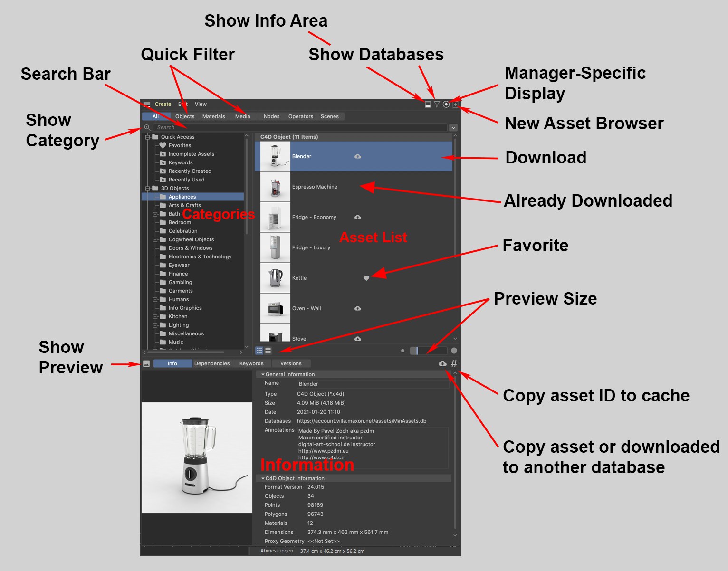Screen dimensions: 728x571
Task: Open a new Asset Browser with the plus icon
Action: click(455, 105)
